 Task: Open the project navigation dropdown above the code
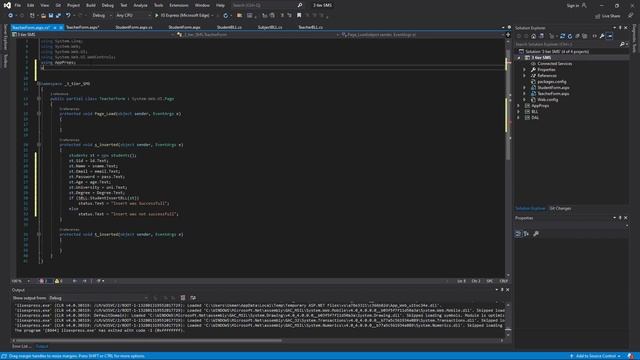point(93,35)
